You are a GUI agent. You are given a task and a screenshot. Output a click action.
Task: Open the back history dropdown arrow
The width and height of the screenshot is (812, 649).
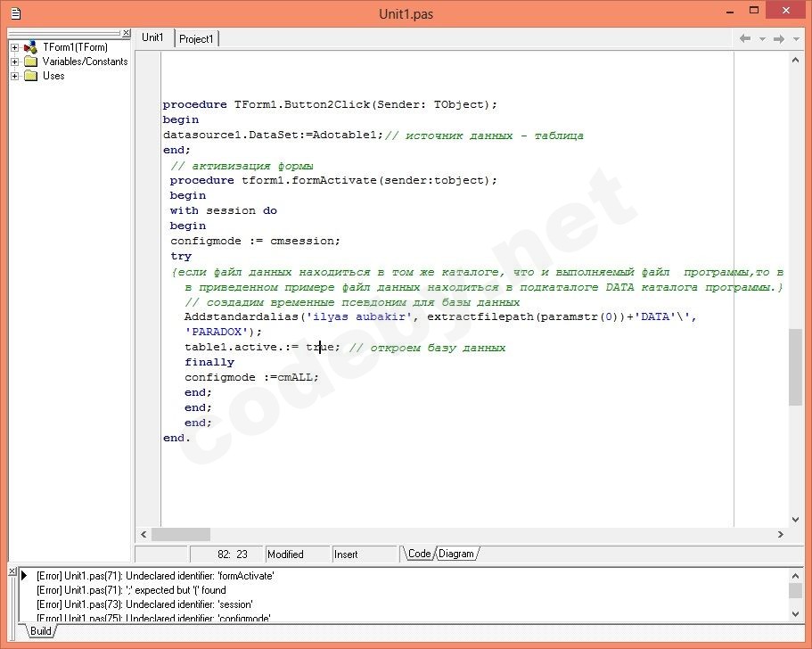pos(762,39)
